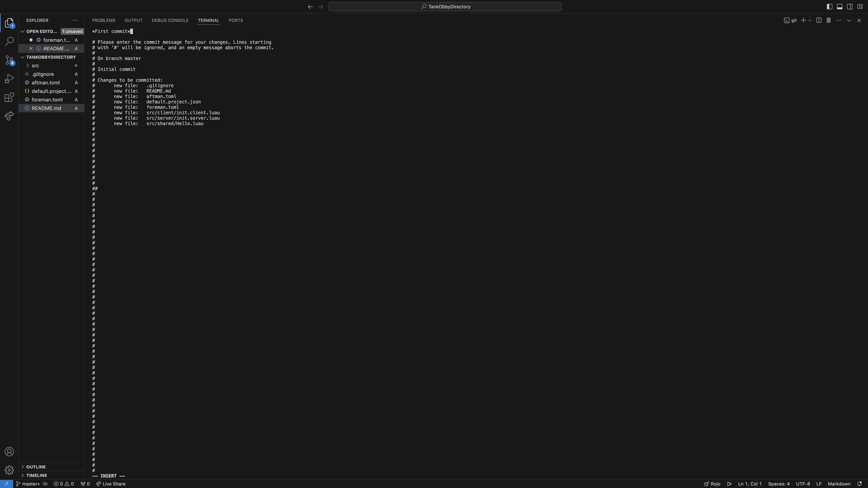Click Live Share in status bar
868x488 pixels.
(x=111, y=484)
